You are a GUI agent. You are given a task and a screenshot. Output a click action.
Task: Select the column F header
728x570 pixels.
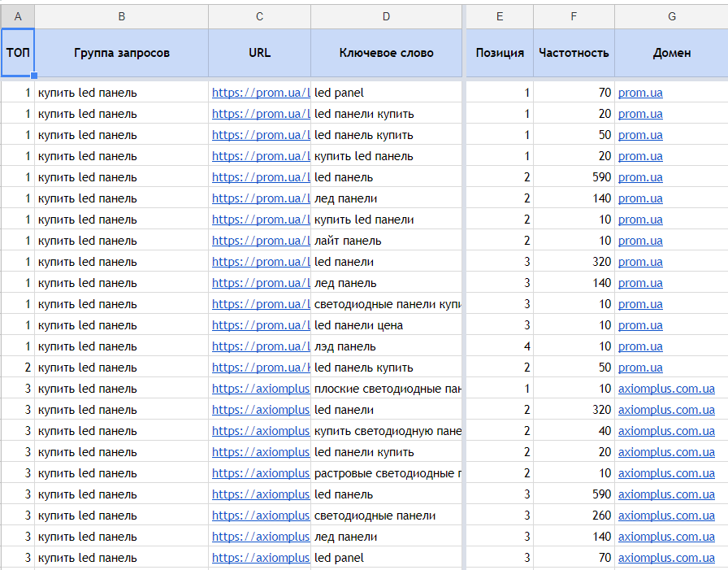coord(574,16)
